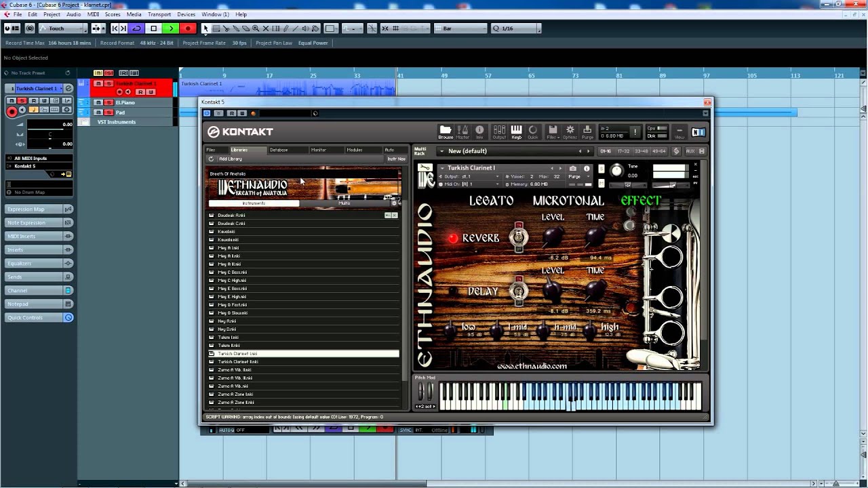Viewport: 868px width, 488px height.
Task: Select Zurna A Vib.nki in the library list
Action: point(303,386)
